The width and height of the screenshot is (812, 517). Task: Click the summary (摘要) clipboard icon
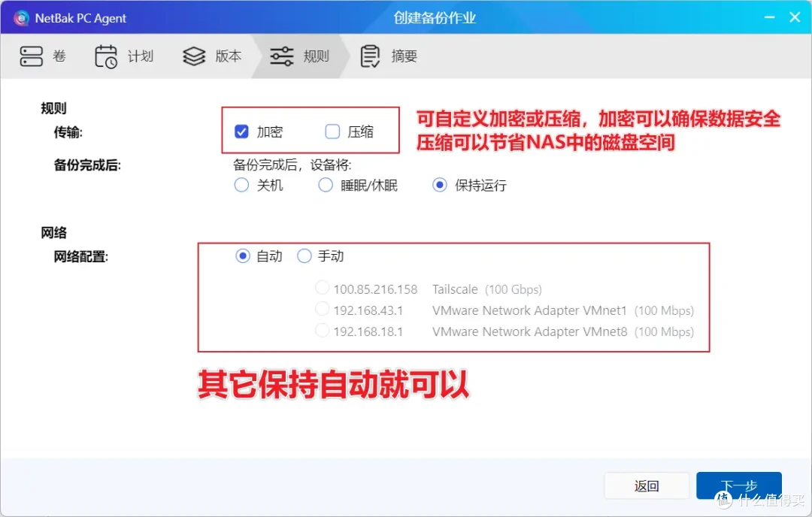(370, 56)
